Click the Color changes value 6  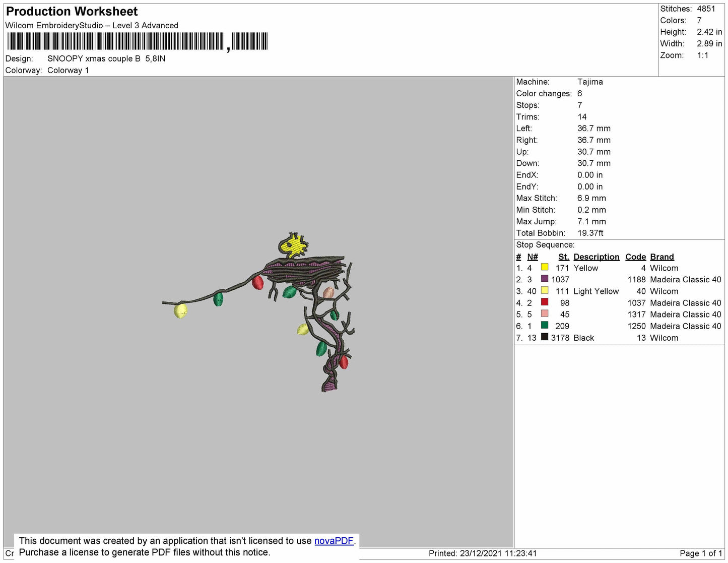click(580, 93)
